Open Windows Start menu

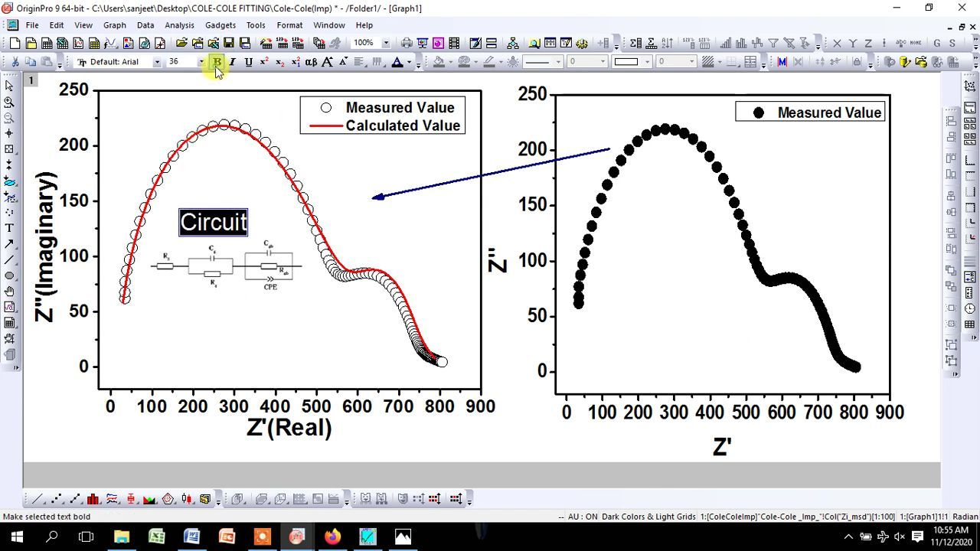coord(17,536)
